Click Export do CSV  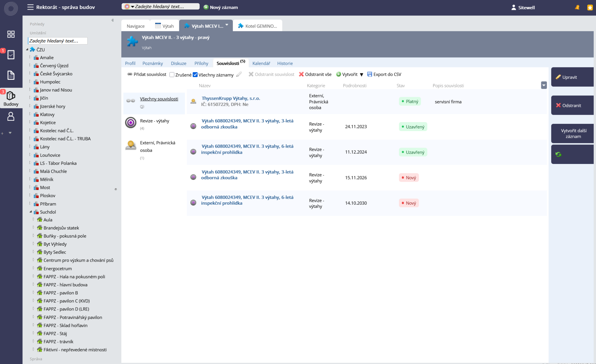tap(384, 74)
